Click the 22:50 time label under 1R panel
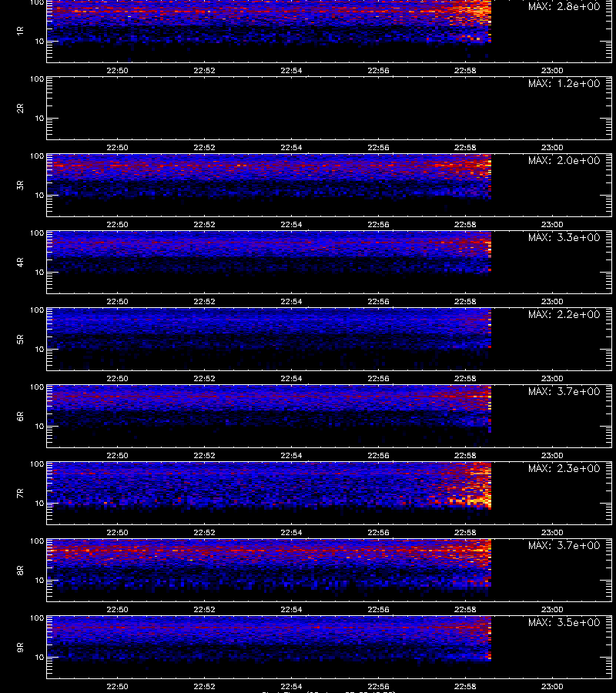 (117, 70)
